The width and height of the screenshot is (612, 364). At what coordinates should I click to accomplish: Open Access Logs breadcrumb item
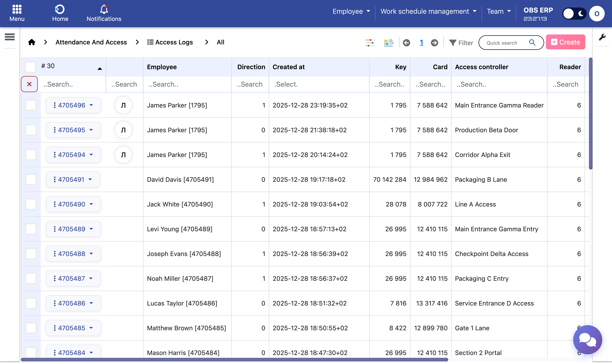click(170, 42)
